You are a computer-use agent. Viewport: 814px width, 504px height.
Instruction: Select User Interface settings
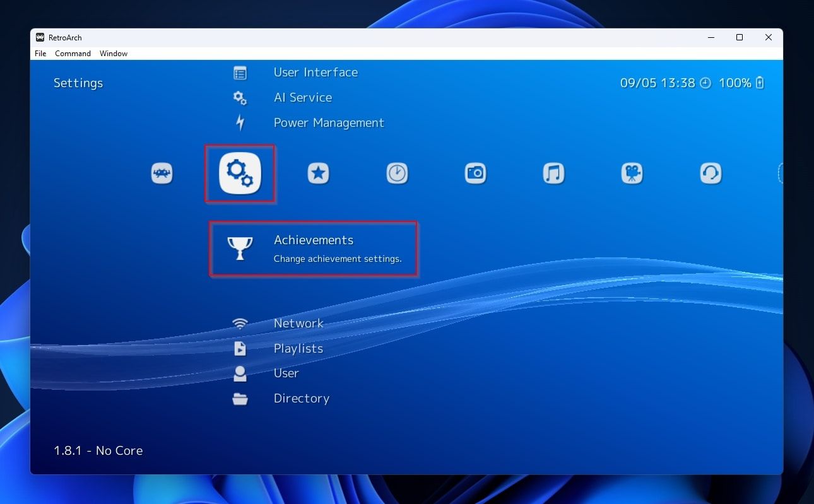[316, 72]
